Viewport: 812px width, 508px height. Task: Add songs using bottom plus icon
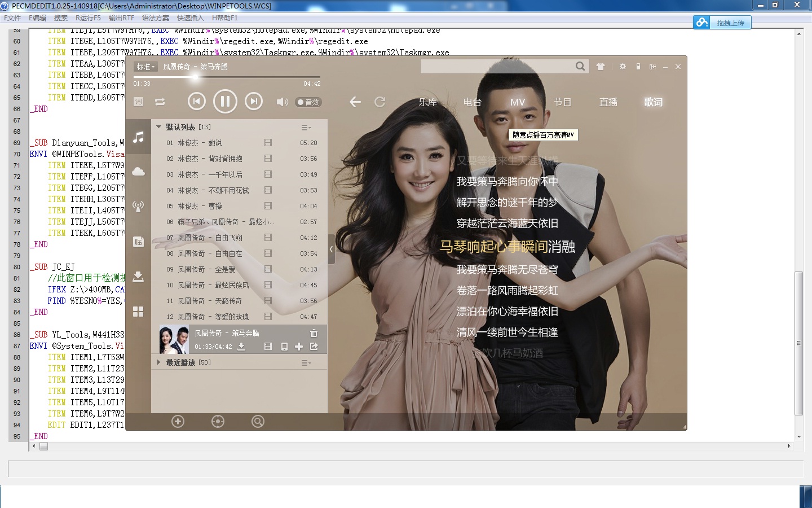point(178,421)
